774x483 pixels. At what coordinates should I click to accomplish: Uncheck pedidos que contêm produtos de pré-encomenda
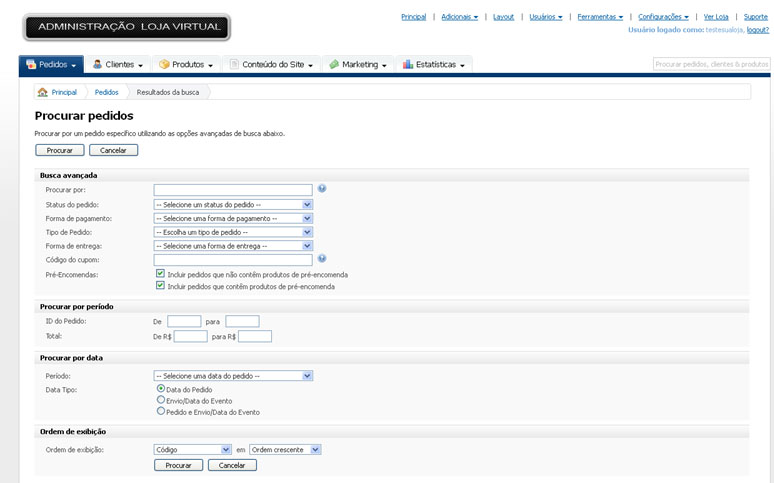160,285
